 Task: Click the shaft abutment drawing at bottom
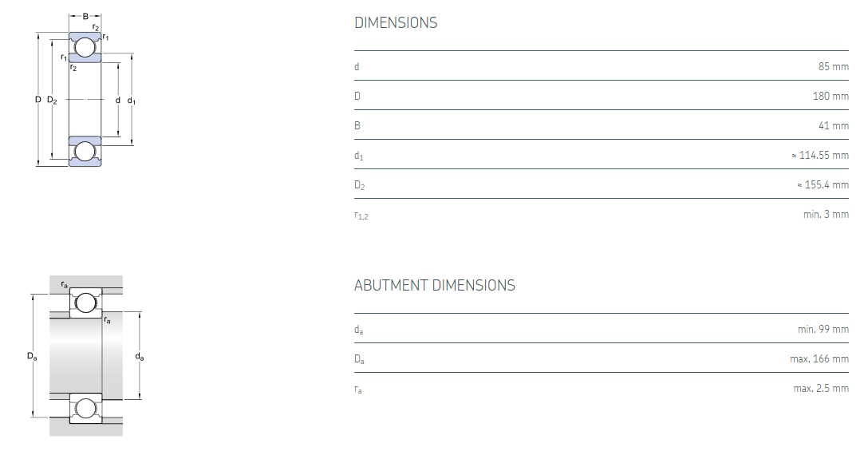86,356
